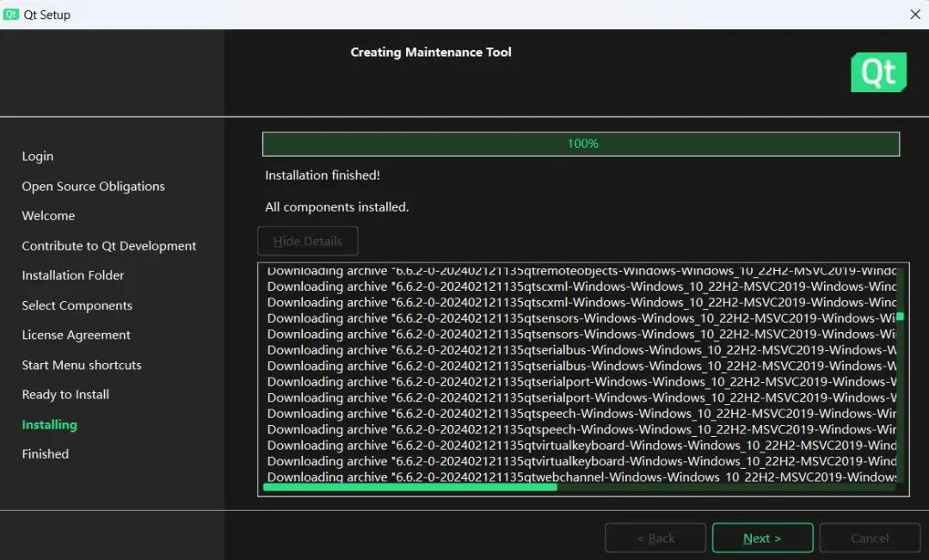Select the License Agreement step

pyautogui.click(x=77, y=335)
